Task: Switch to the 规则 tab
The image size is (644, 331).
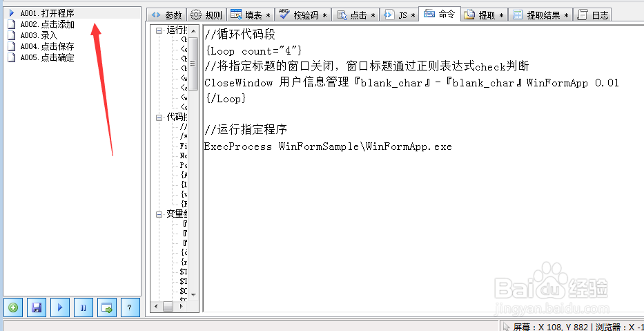Action: (x=207, y=15)
